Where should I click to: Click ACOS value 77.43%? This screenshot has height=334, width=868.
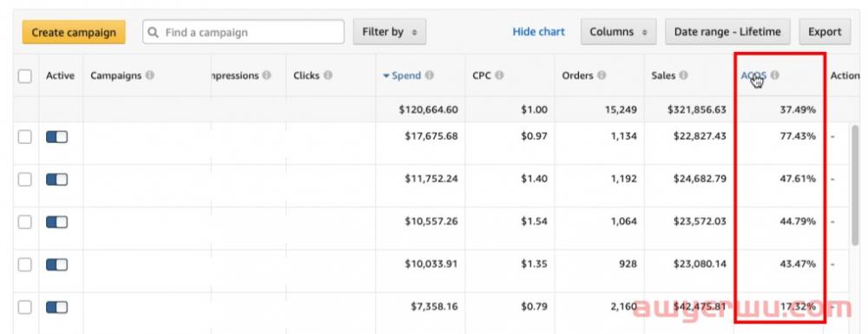point(798,136)
